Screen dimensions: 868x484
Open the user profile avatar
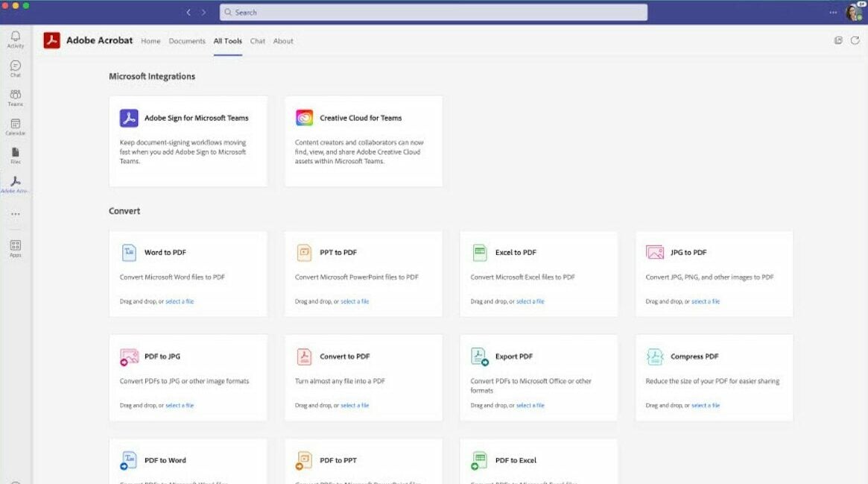tap(854, 12)
